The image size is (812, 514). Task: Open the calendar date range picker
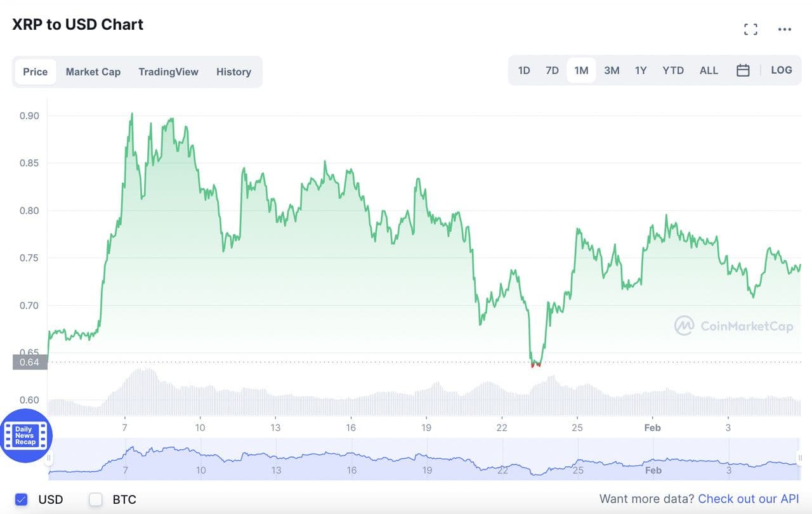point(743,70)
